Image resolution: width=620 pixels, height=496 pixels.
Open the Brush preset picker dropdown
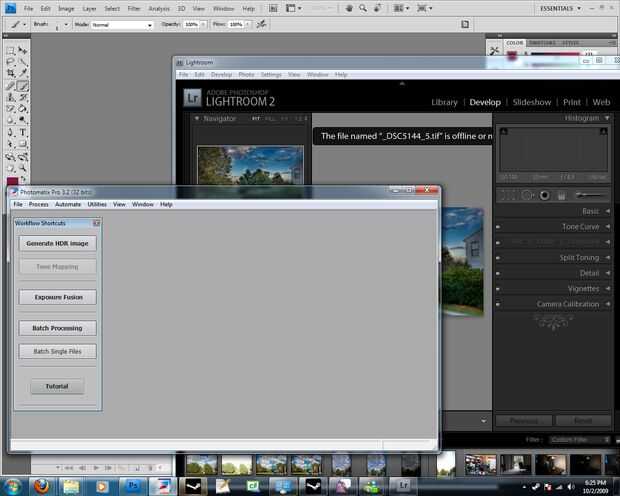point(66,25)
